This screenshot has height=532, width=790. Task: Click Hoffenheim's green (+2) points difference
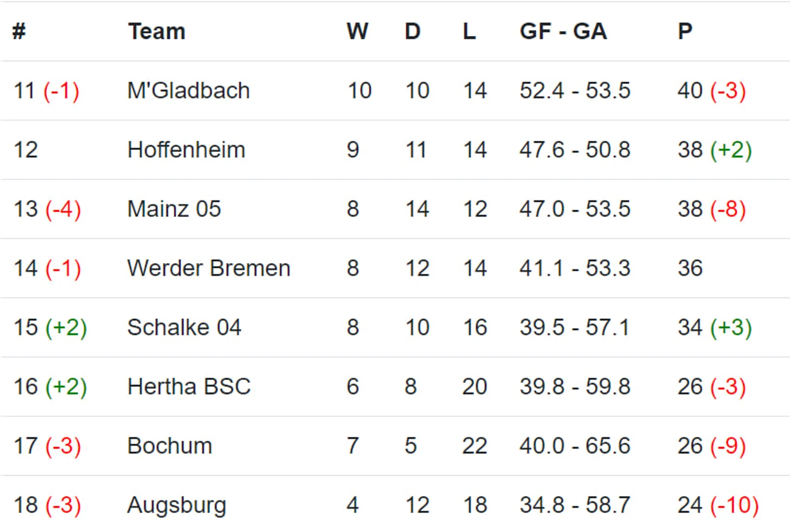(x=730, y=150)
